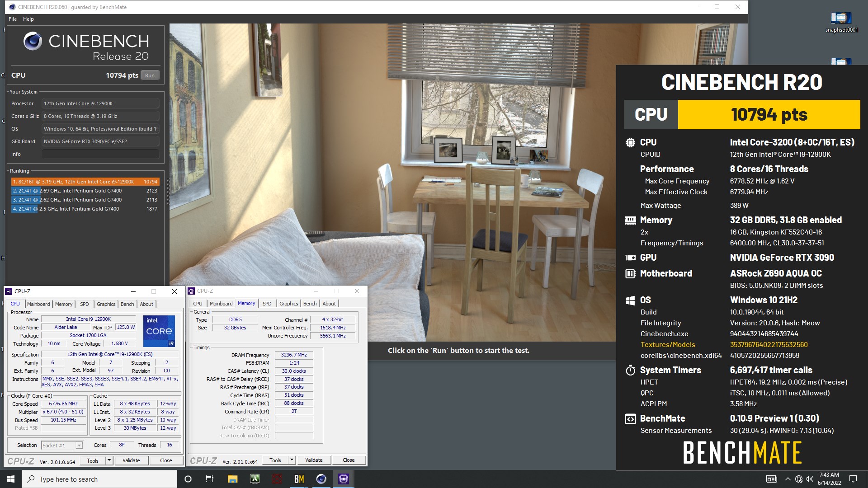Image resolution: width=868 pixels, height=488 pixels.
Task: Open touch keyboard tray icon
Action: (x=772, y=479)
